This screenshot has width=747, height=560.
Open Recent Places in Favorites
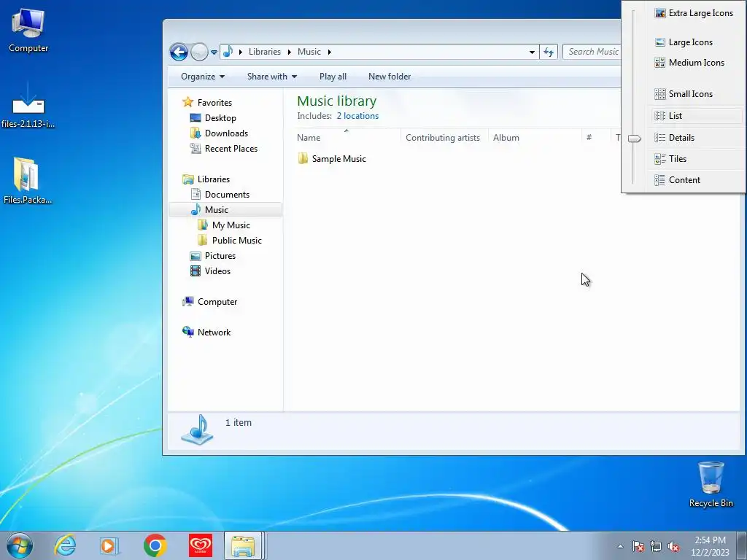click(x=231, y=149)
